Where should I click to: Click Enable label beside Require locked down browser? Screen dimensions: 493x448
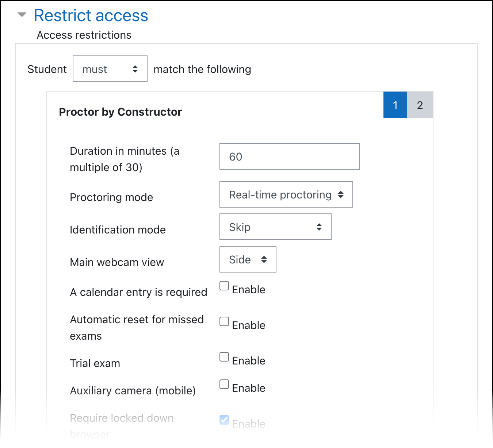point(249,424)
